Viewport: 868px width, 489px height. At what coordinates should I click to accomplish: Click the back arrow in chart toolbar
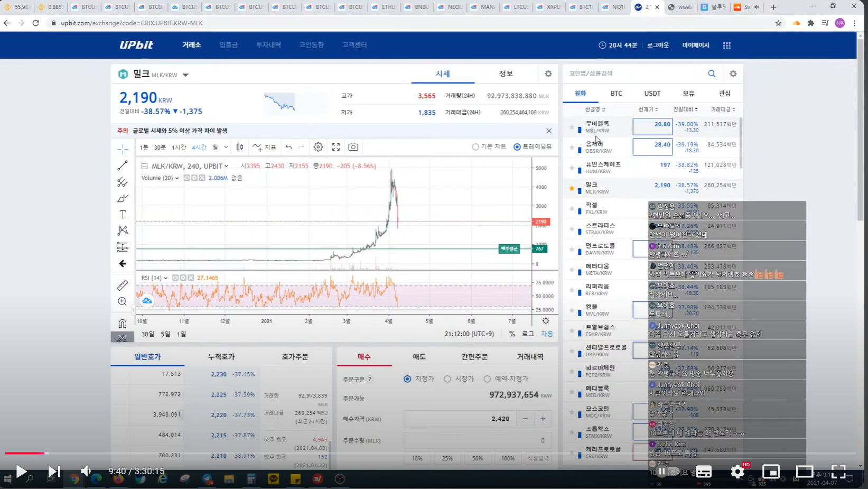(122, 263)
